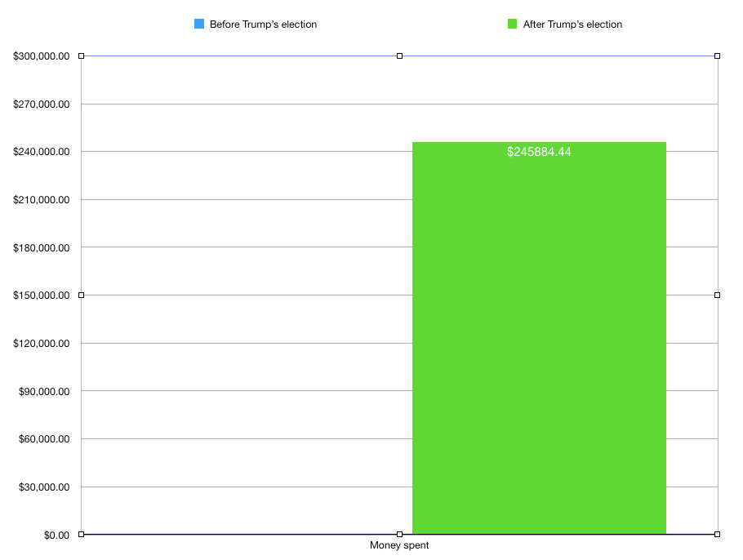The image size is (743, 560).
Task: Select the 'After Trump's election' legend label
Action: [x=572, y=24]
